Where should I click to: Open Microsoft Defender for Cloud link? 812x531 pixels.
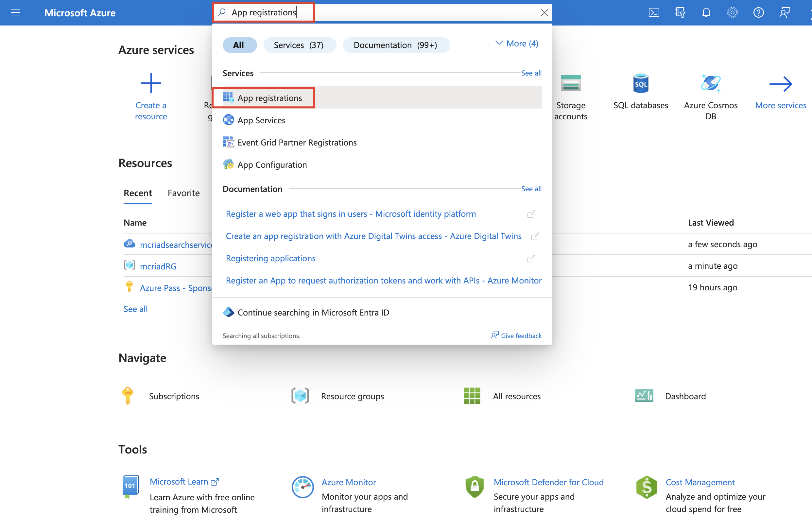point(549,482)
